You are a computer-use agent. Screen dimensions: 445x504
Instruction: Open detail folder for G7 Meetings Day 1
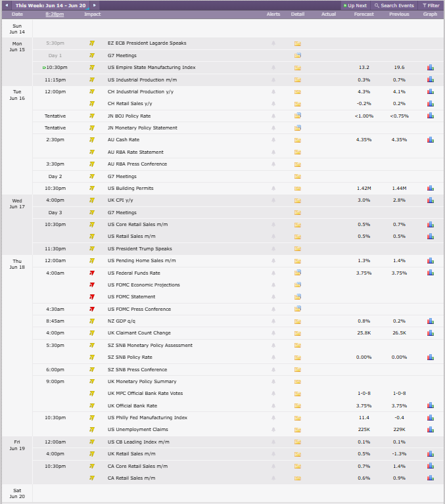click(x=297, y=55)
